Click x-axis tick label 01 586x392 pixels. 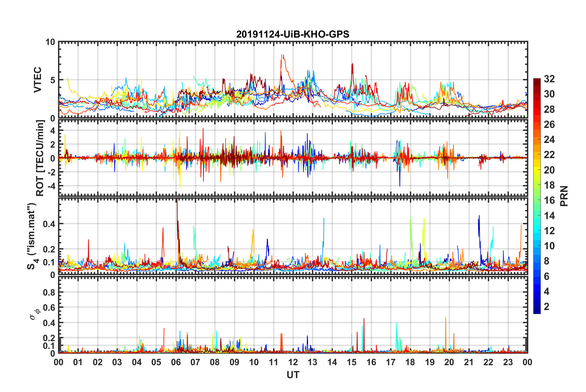pyautogui.click(x=78, y=362)
